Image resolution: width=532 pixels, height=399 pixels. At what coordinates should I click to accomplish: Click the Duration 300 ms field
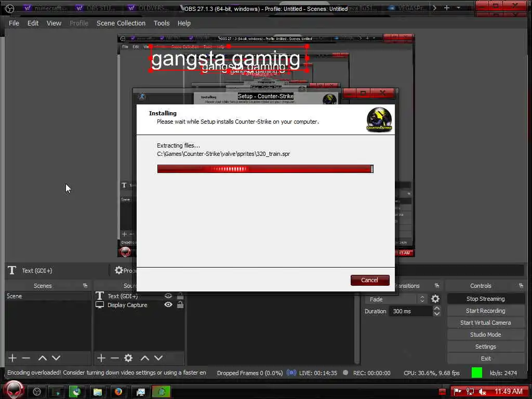point(411,311)
